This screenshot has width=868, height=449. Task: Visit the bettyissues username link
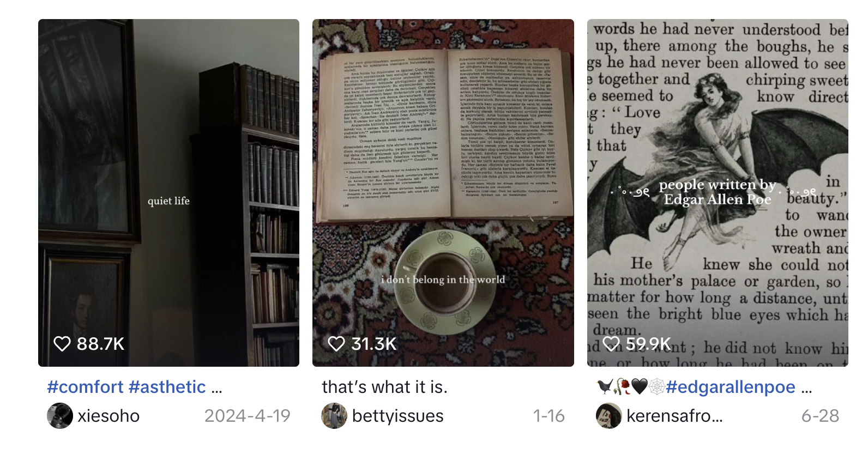(398, 416)
